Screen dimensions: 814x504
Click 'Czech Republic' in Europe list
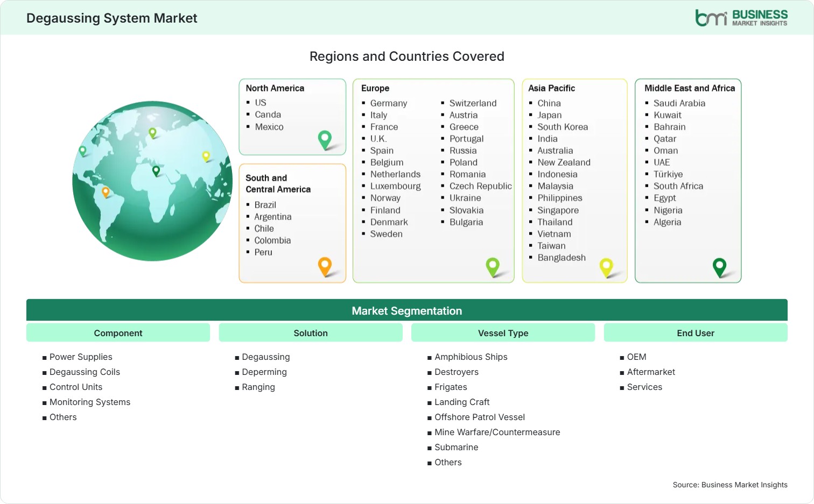[481, 186]
